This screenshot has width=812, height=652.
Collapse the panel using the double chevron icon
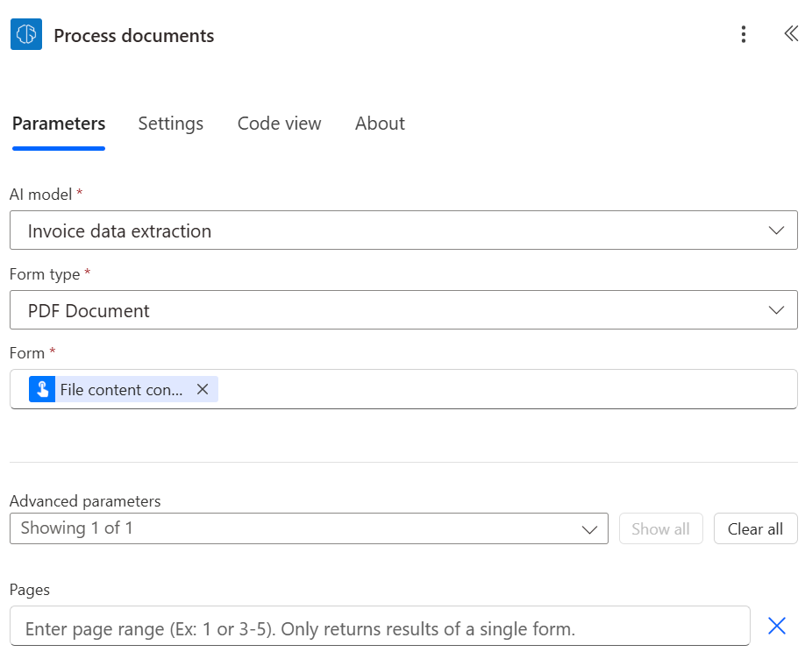pyautogui.click(x=791, y=34)
